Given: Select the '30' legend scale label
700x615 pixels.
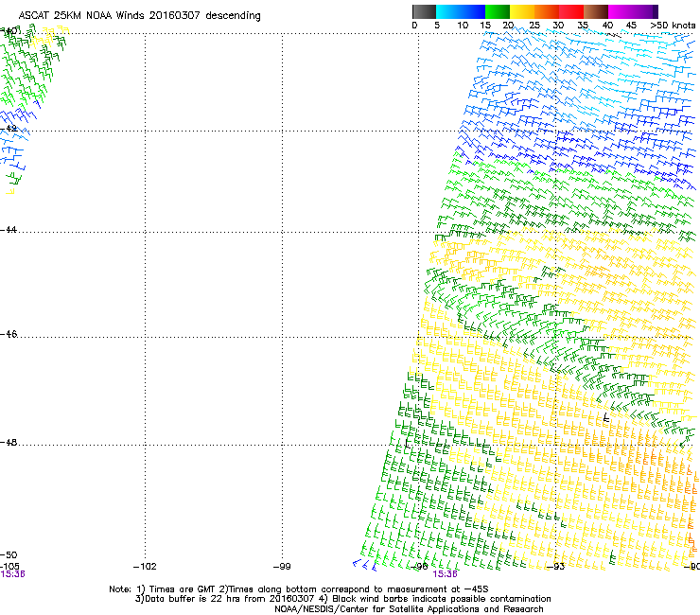Looking at the screenshot, I should (558, 26).
